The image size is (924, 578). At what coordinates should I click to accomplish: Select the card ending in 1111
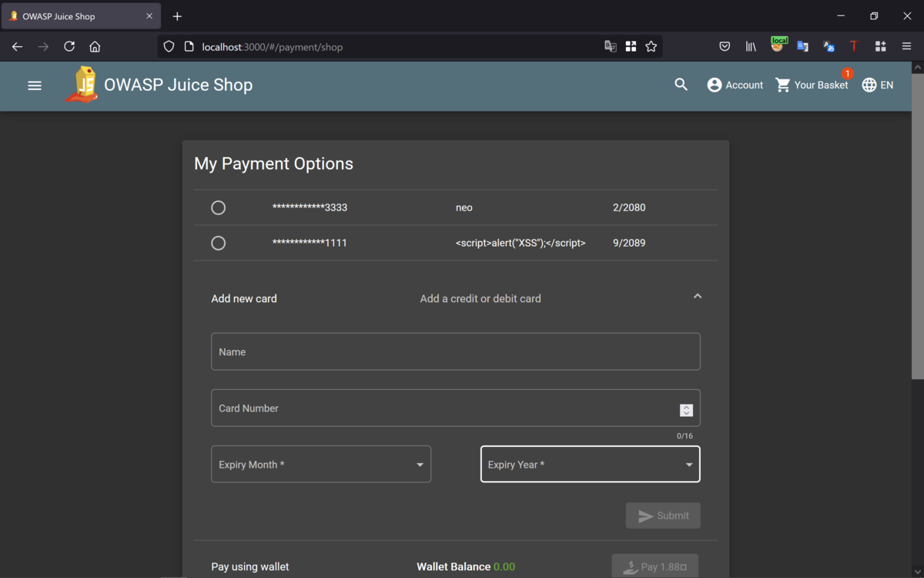(219, 243)
